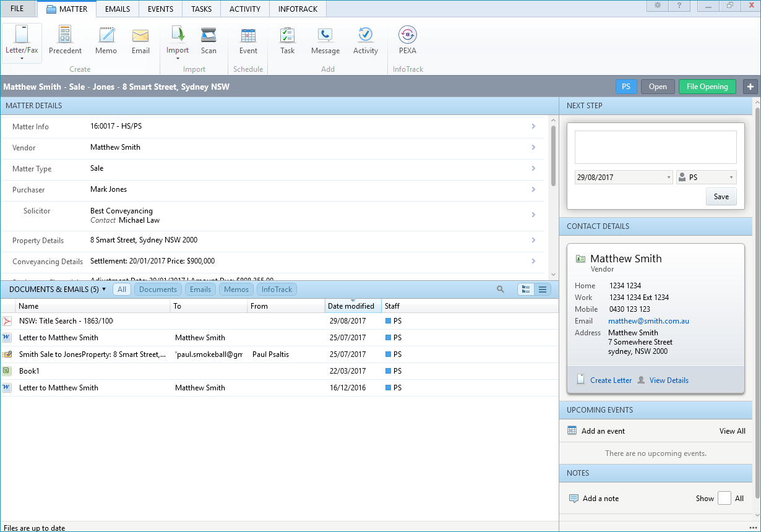Sort by the Name column header

(x=93, y=306)
